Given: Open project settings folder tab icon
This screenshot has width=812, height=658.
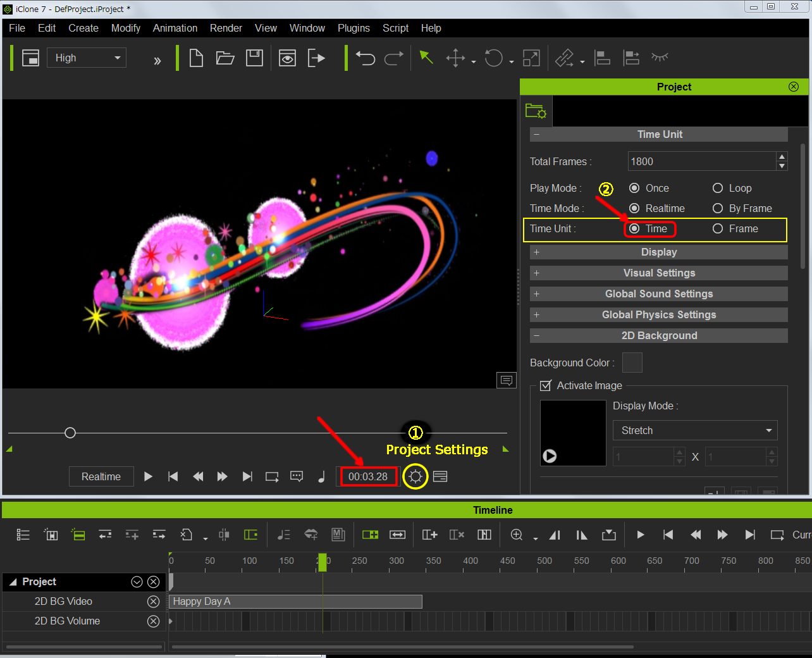Looking at the screenshot, I should pos(536,111).
